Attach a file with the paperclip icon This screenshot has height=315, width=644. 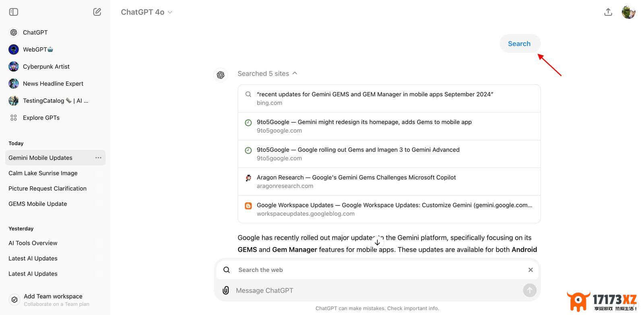click(x=226, y=290)
